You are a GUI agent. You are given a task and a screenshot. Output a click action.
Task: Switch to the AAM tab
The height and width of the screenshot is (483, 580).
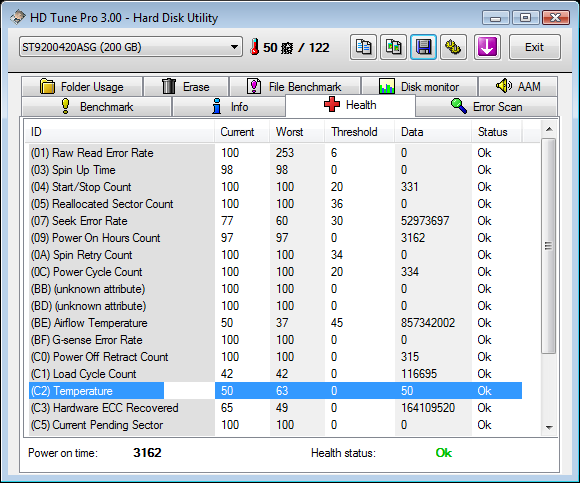click(518, 87)
